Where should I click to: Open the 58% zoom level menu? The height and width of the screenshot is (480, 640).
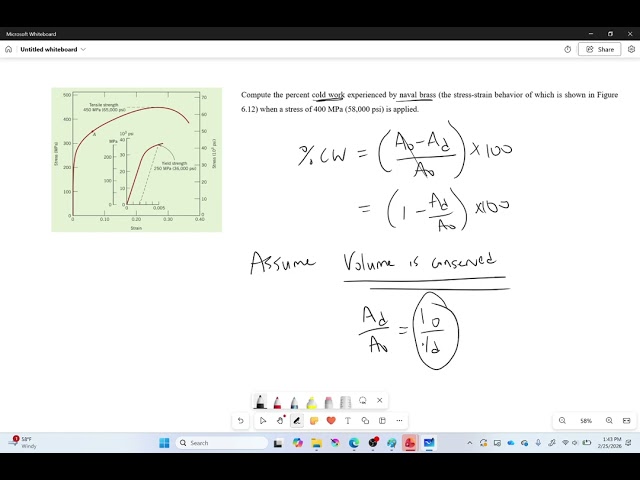click(x=586, y=421)
